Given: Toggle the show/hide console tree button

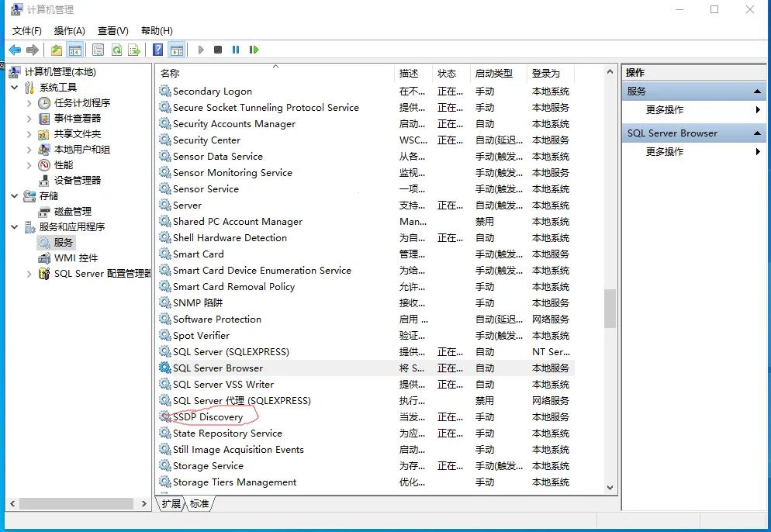Looking at the screenshot, I should point(75,50).
